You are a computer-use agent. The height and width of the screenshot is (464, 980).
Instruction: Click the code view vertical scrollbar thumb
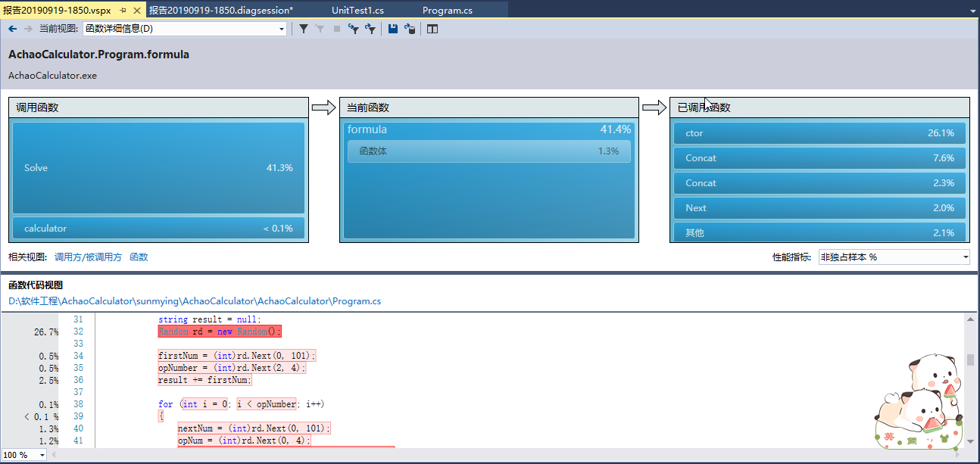[x=971, y=360]
